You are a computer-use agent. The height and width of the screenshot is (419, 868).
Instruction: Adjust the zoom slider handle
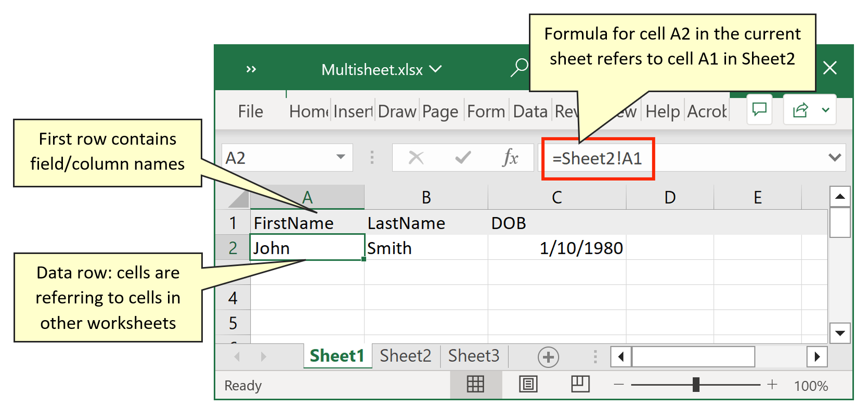pyautogui.click(x=696, y=385)
